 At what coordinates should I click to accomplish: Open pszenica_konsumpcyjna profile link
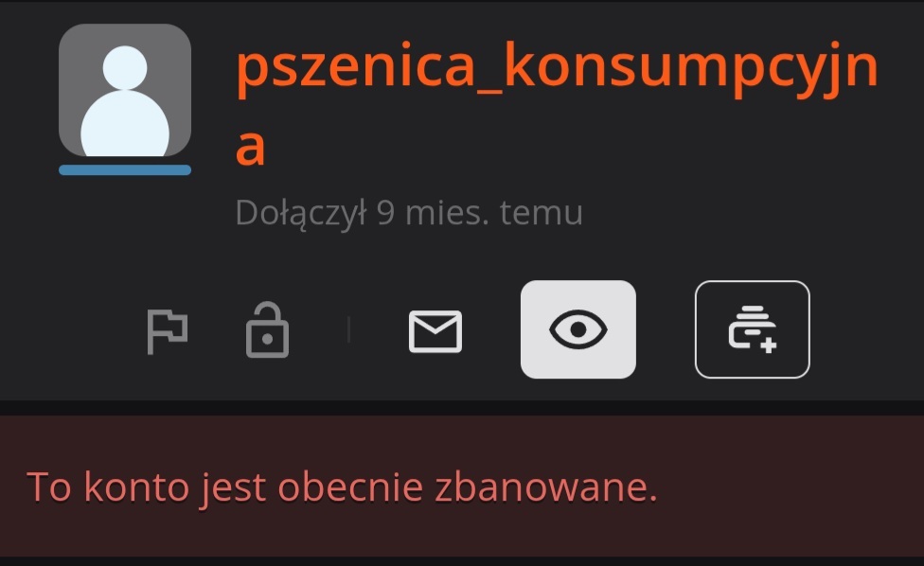(x=557, y=103)
